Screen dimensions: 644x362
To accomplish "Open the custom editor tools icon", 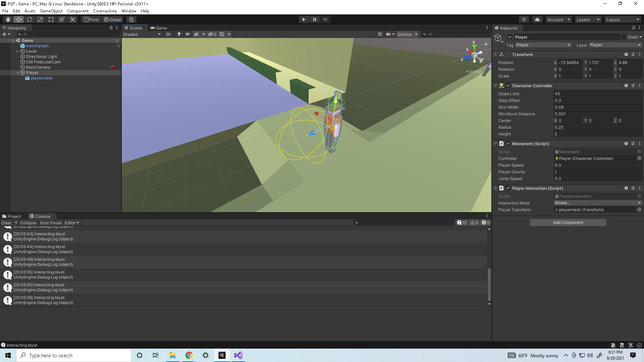I will [x=72, y=19].
